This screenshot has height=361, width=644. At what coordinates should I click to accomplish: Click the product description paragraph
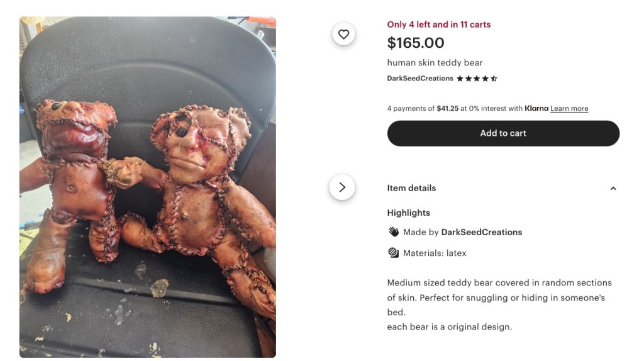coord(499,305)
